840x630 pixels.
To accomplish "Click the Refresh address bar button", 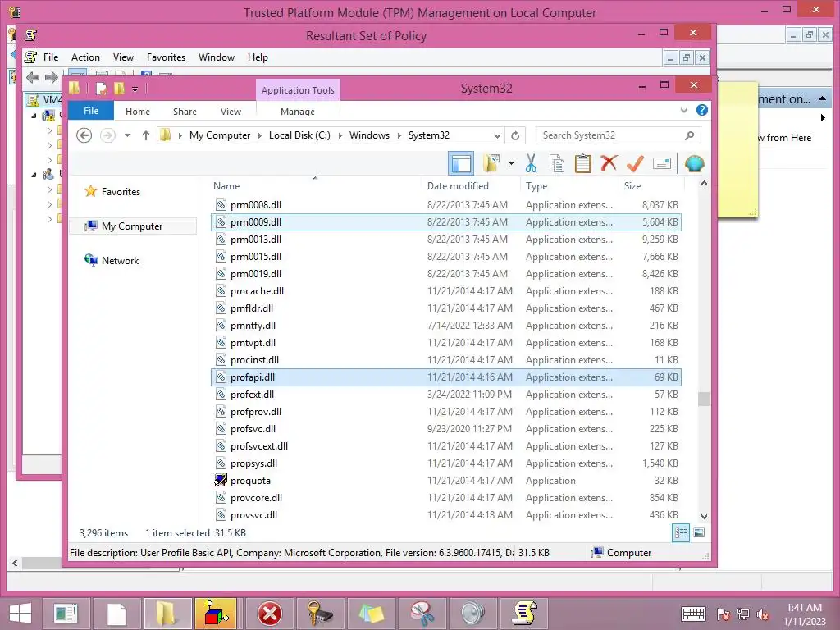I will 515,135.
